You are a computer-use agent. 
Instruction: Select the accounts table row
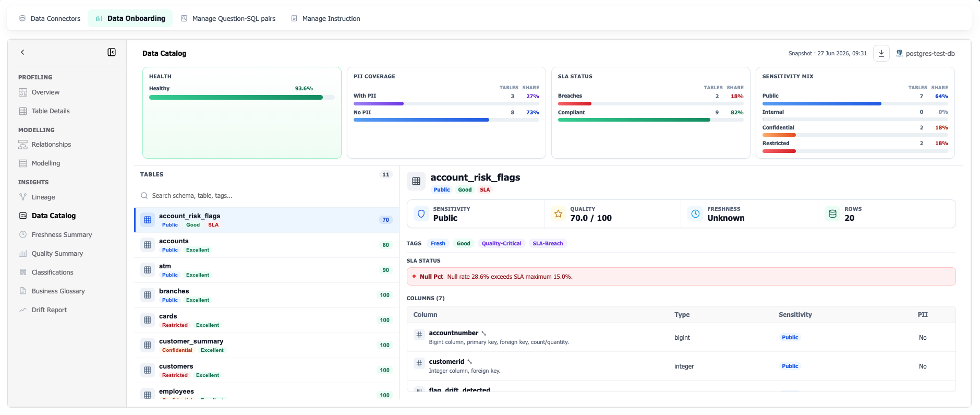coord(267,245)
